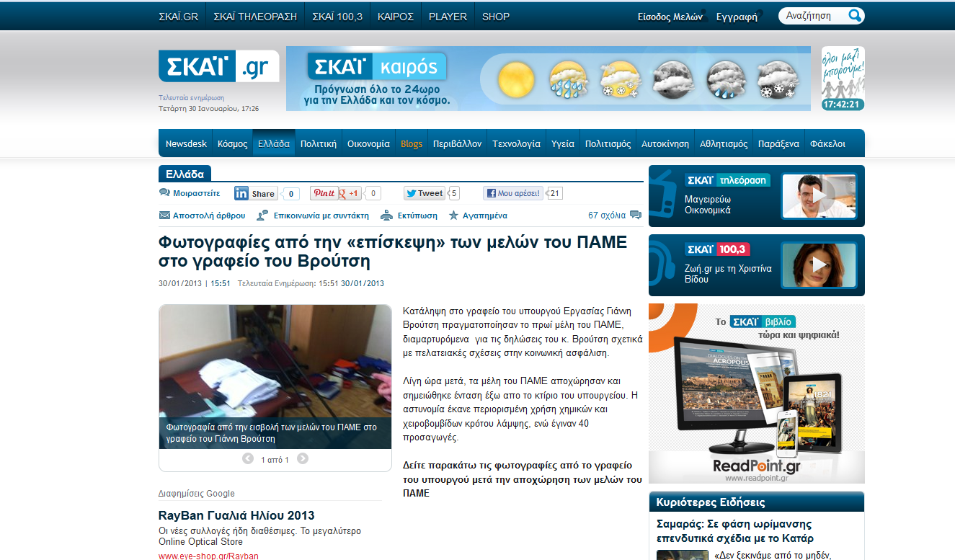
Task: Play ΣΚΑΪ τηλεόραση video thumbnail
Action: [818, 196]
